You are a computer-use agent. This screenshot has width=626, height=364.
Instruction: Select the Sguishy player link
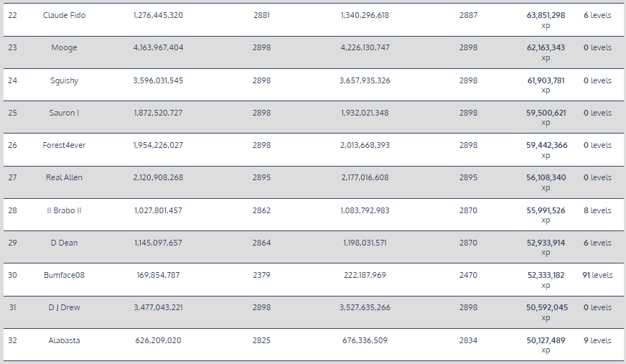[64, 80]
